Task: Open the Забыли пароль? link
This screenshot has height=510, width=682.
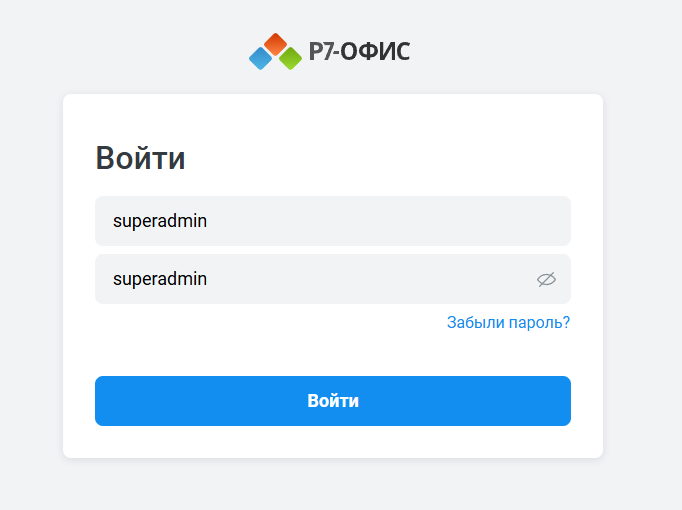Action: 508,323
